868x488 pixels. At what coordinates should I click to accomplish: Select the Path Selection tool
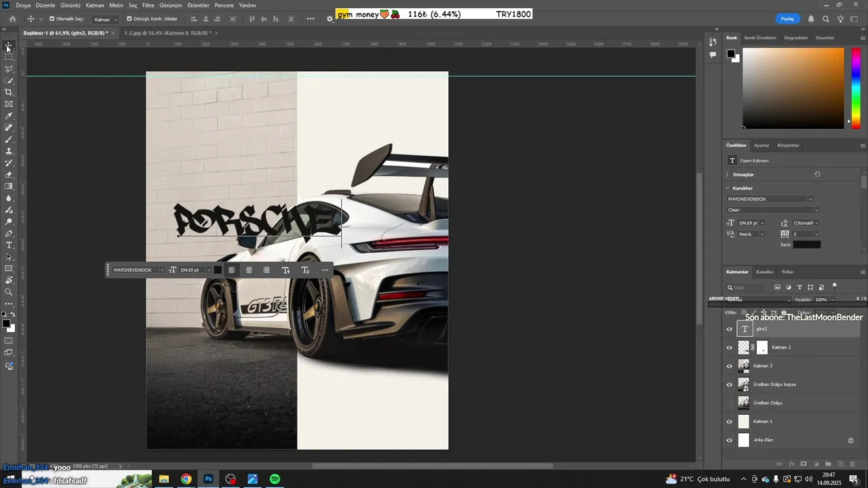[9, 257]
